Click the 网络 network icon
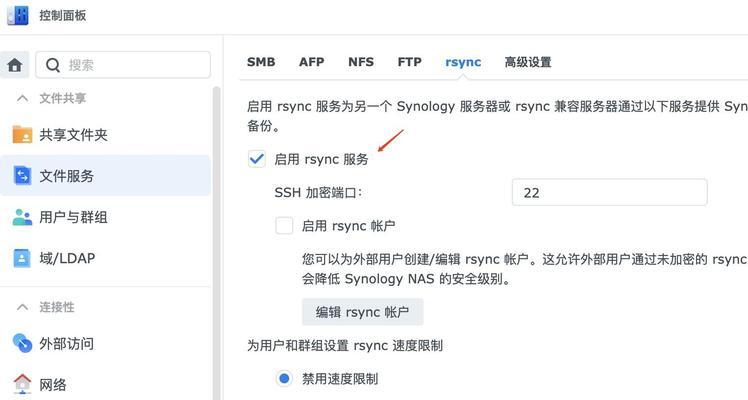Image resolution: width=748 pixels, height=400 pixels. tap(22, 384)
